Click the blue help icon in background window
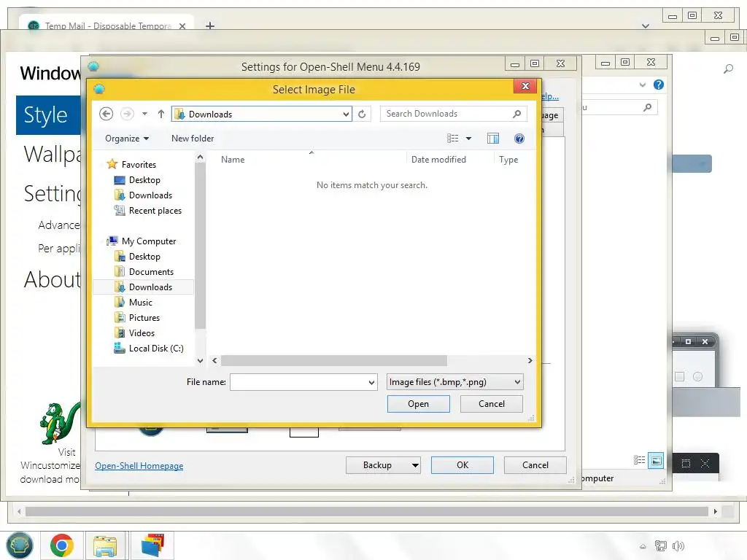Image resolution: width=747 pixels, height=560 pixels. click(659, 85)
